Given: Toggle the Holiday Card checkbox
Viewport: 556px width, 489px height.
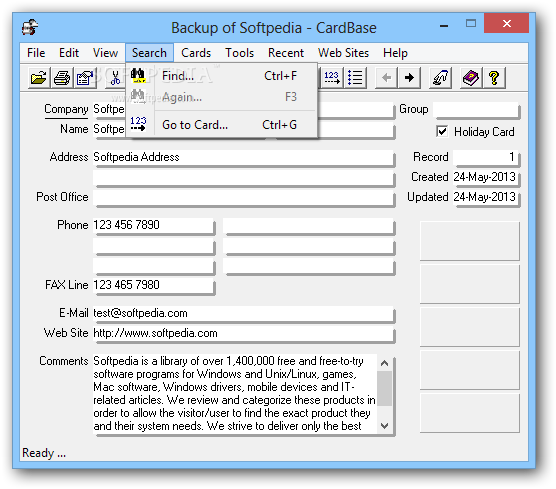Looking at the screenshot, I should (442, 132).
